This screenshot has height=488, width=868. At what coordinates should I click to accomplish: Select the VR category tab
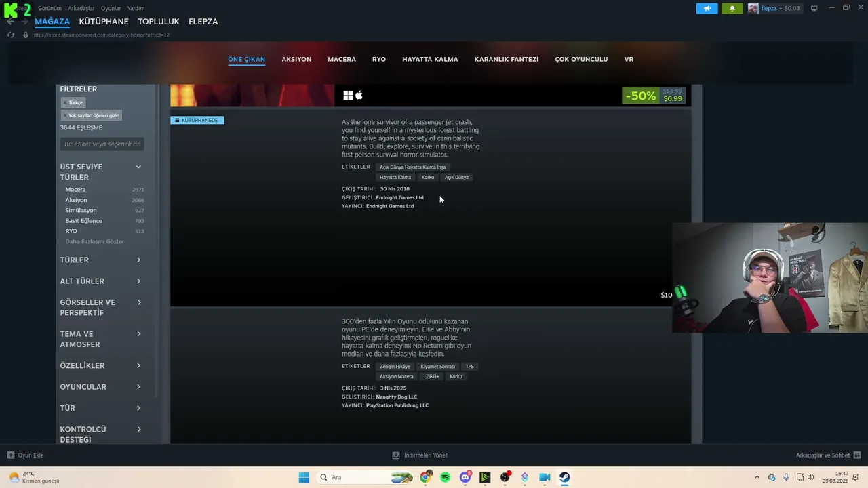coord(629,59)
